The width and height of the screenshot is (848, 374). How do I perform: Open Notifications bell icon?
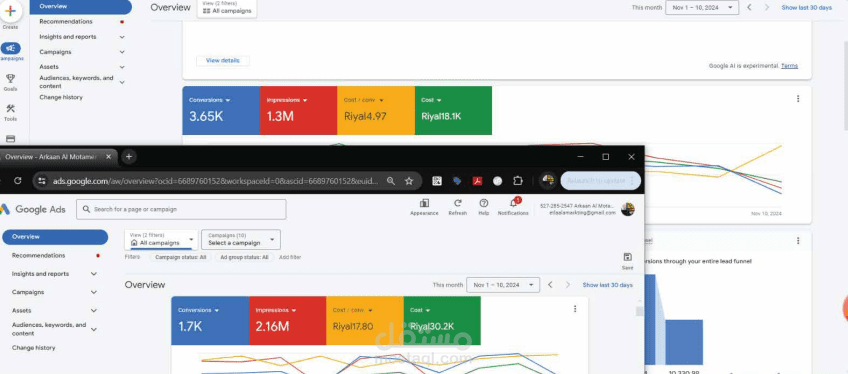click(513, 203)
